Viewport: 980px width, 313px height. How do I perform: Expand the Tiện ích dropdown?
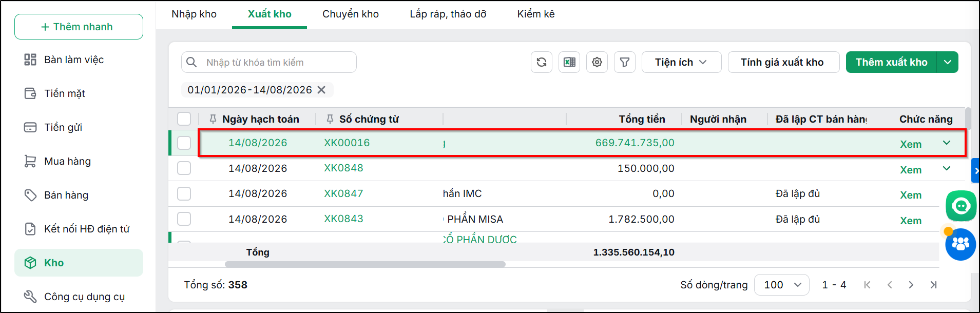coord(681,62)
